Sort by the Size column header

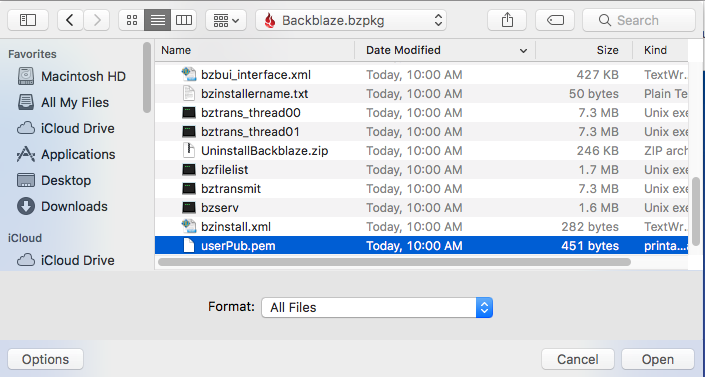[584, 50]
